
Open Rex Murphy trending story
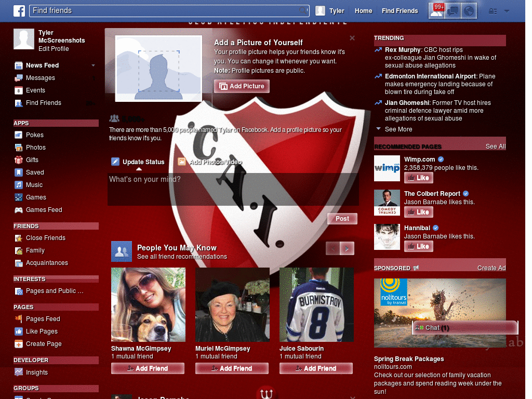click(440, 58)
